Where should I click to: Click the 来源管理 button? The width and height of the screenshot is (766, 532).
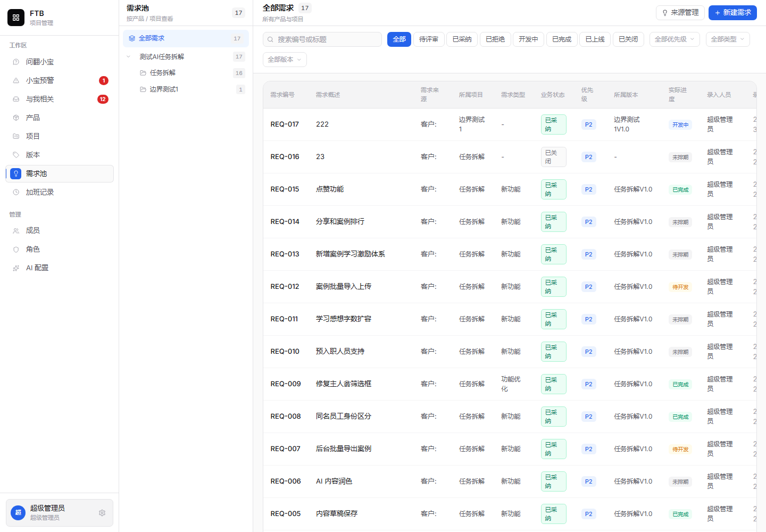pyautogui.click(x=680, y=13)
